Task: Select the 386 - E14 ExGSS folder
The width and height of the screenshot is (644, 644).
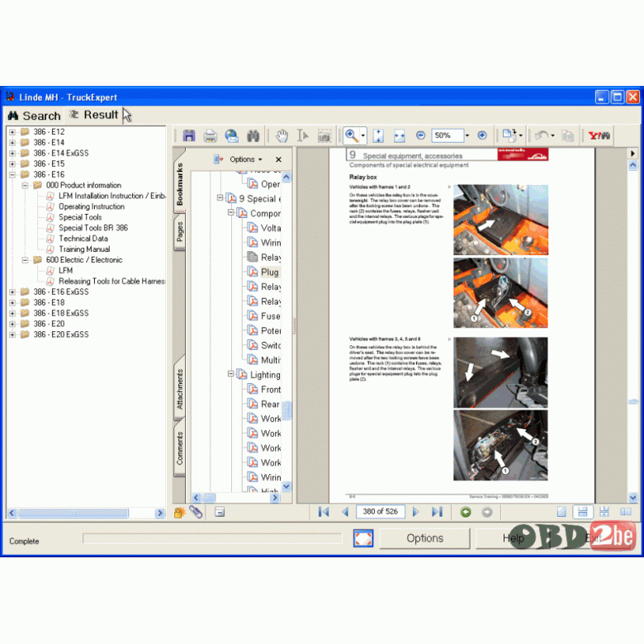Action: click(61, 154)
